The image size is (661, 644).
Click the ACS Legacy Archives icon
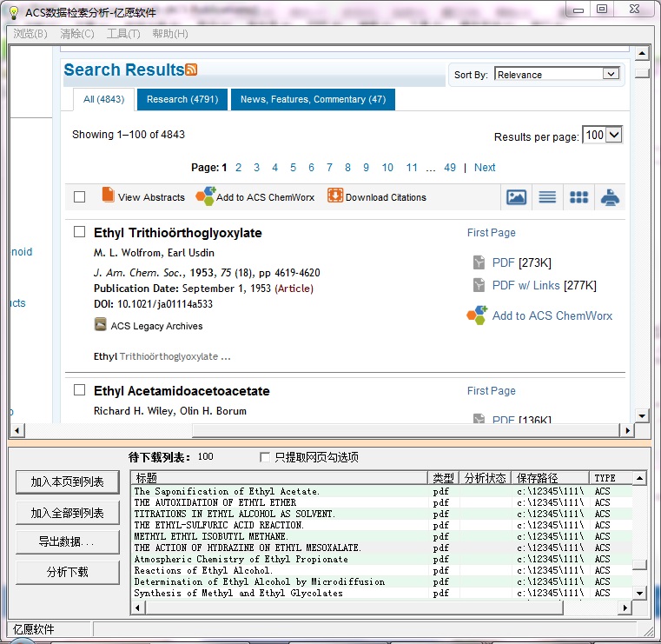point(101,324)
